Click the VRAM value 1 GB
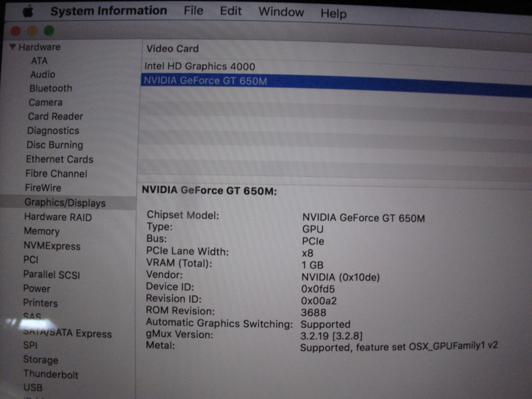The width and height of the screenshot is (532, 399). 312,265
